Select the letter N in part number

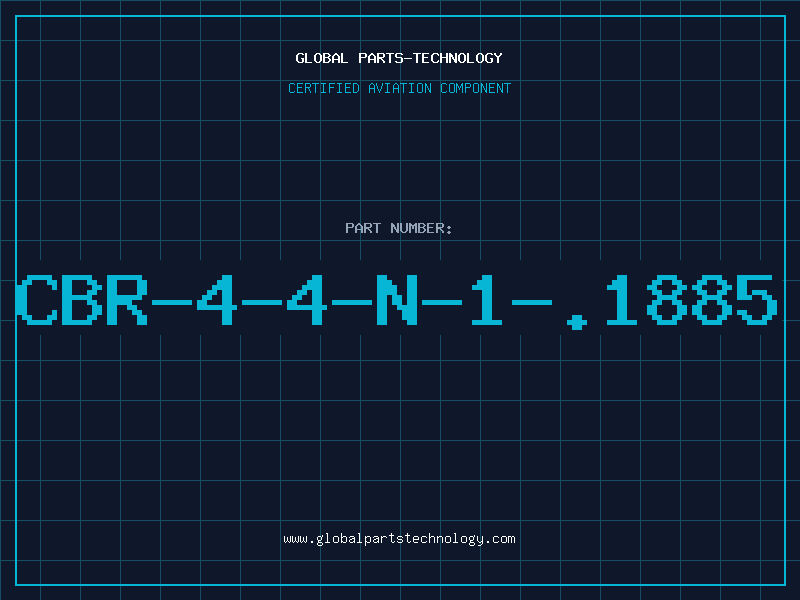tap(397, 299)
